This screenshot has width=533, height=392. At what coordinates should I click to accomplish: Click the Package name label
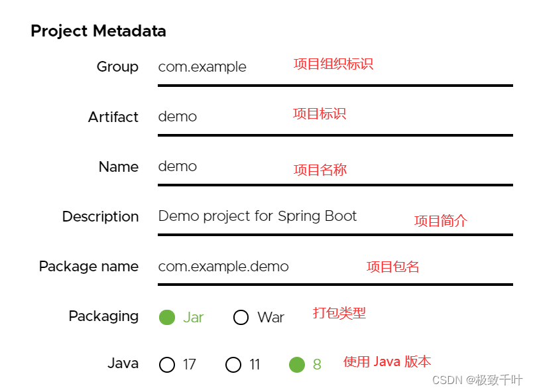coord(89,267)
